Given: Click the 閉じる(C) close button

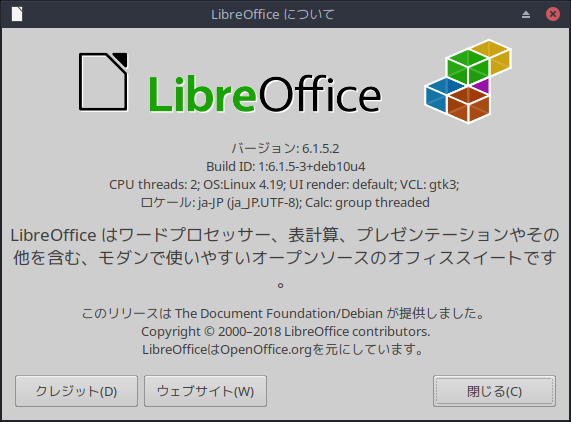Looking at the screenshot, I should tap(494, 391).
